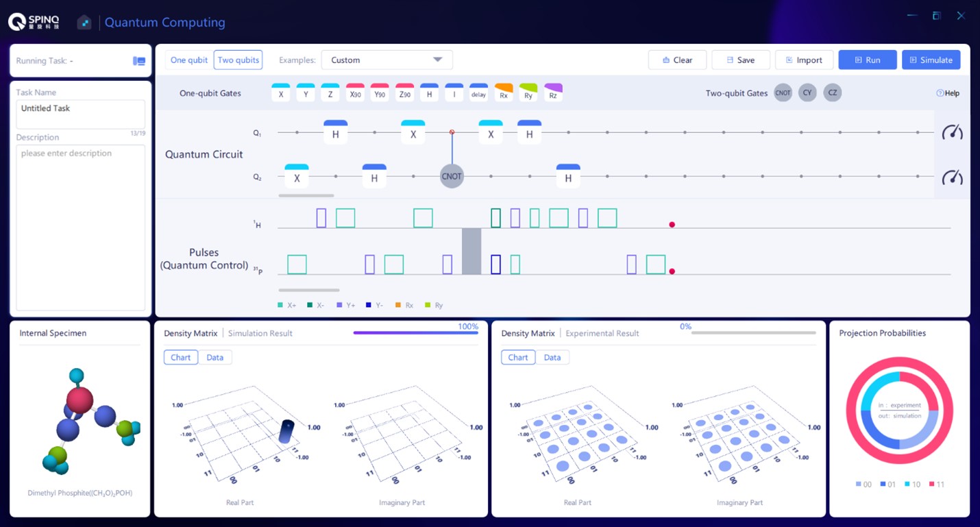Screen dimensions: 980x527
Task: Click the simulation progress bar at 100%
Action: (416, 333)
